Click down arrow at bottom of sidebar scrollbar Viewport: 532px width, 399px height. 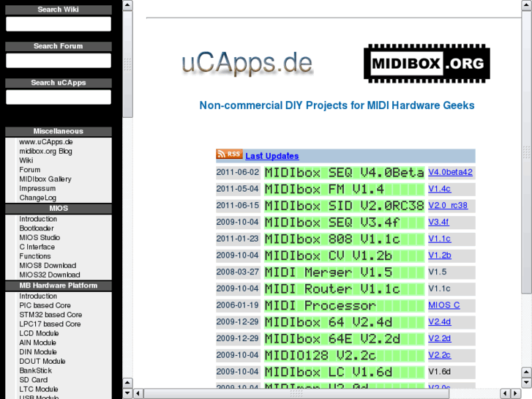(x=127, y=394)
